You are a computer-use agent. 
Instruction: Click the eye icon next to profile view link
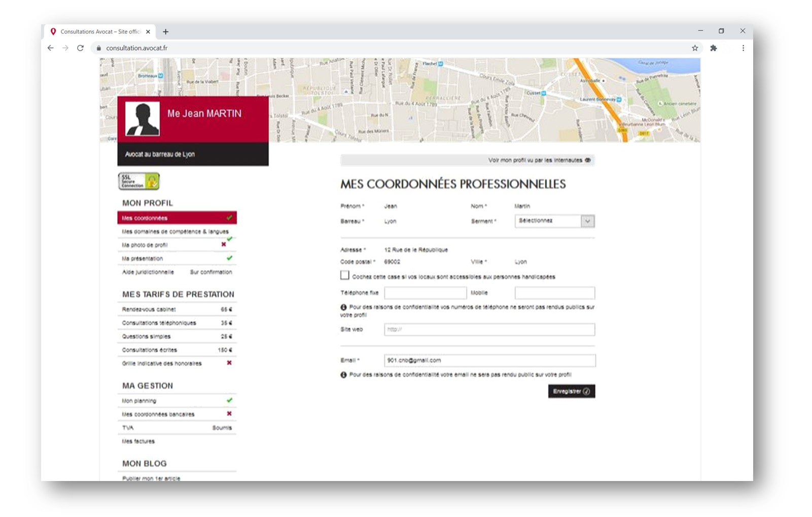click(x=588, y=160)
